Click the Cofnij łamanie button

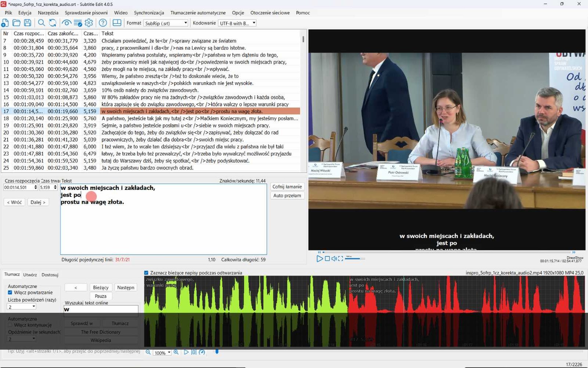[x=287, y=187]
